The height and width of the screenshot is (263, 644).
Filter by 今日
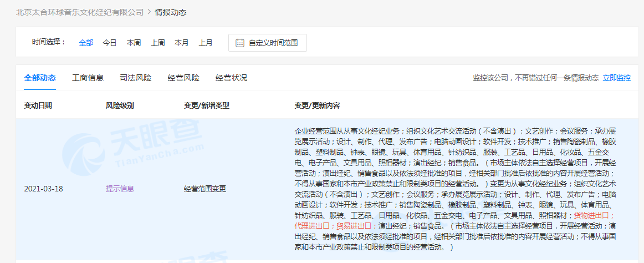[x=110, y=43]
